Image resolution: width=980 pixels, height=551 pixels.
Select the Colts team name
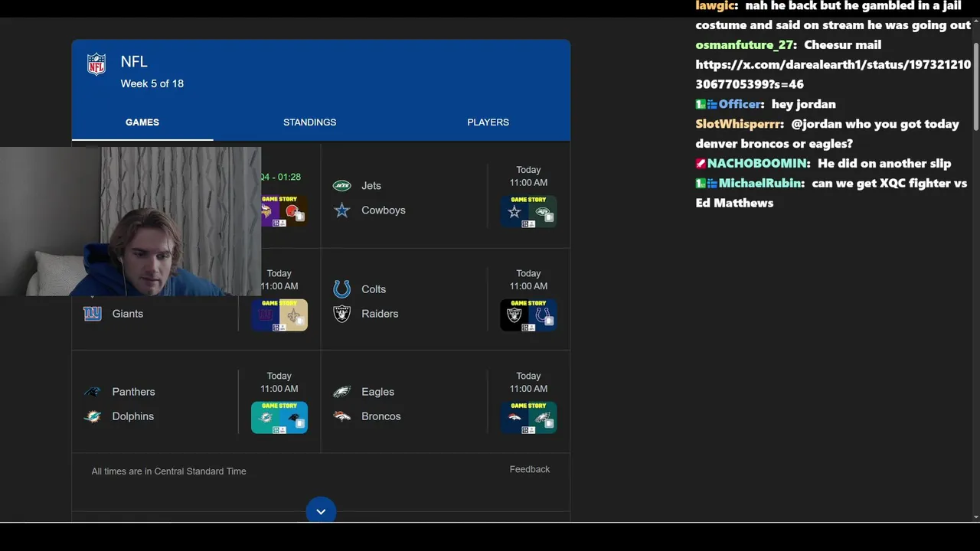pyautogui.click(x=374, y=289)
